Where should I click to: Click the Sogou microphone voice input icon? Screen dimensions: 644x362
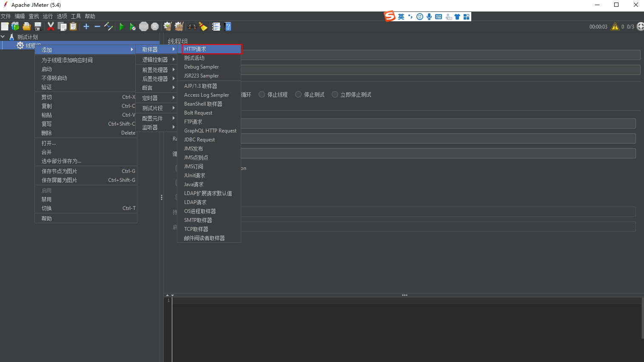coord(429,17)
